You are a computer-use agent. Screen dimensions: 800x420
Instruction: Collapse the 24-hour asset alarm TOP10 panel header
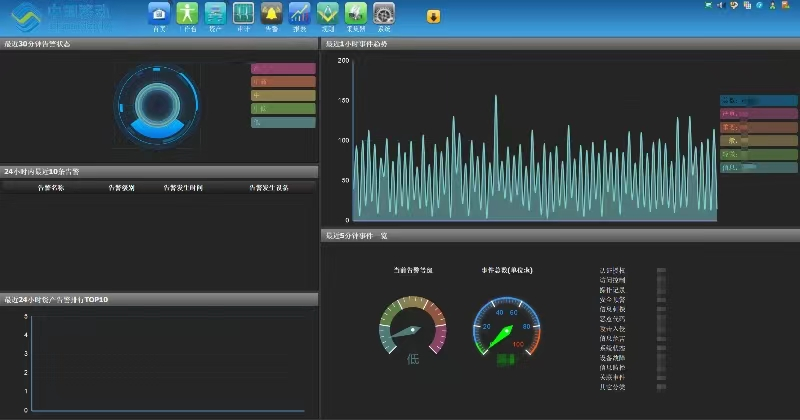coord(159,300)
